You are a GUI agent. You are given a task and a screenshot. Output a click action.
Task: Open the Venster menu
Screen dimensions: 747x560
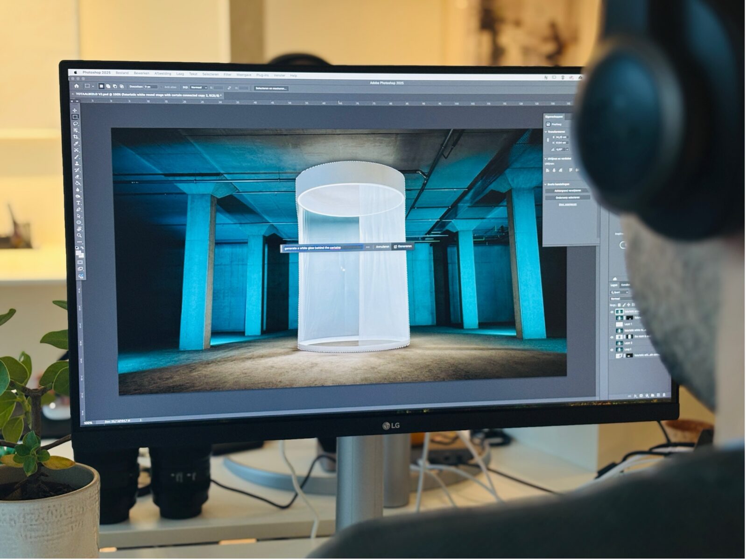pyautogui.click(x=279, y=75)
